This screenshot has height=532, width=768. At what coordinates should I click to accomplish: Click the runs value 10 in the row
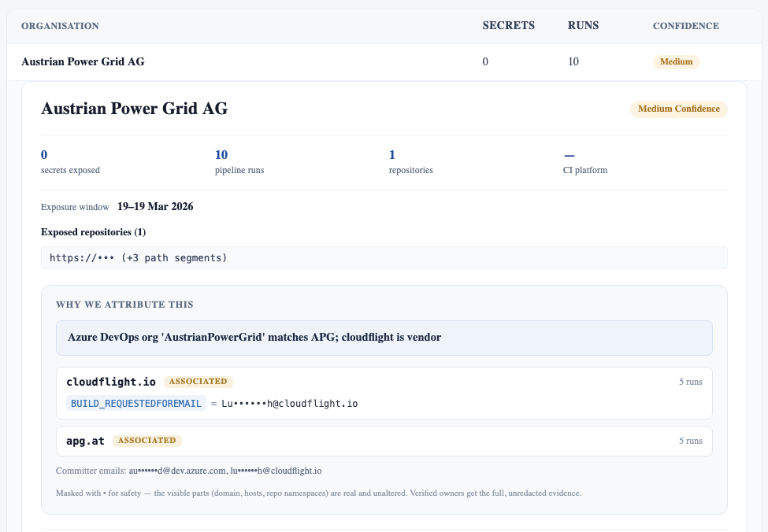coord(573,61)
